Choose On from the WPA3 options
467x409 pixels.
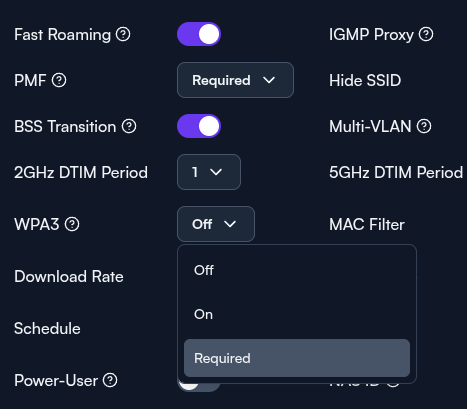click(x=297, y=314)
